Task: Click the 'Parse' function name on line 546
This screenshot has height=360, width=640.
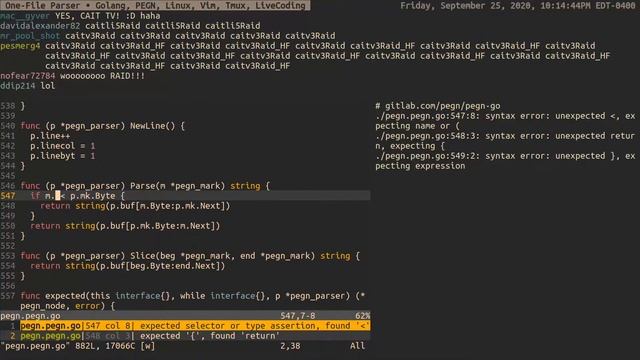Action: (x=142, y=186)
